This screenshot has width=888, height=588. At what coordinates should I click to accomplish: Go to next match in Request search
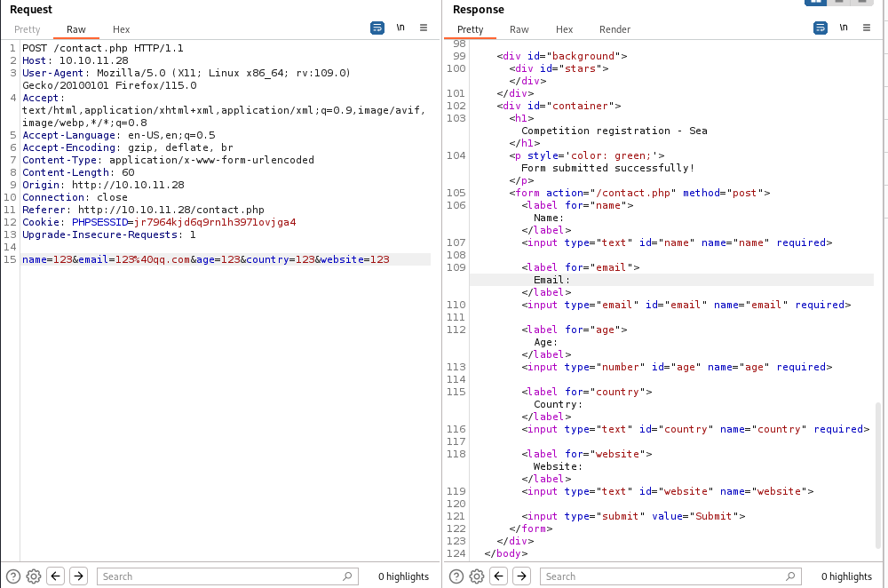pos(79,576)
